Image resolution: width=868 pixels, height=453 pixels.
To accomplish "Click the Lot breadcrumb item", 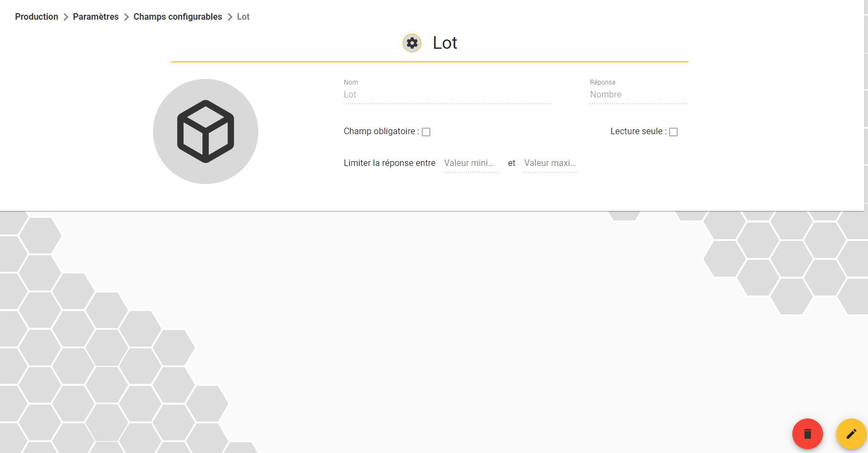I will coord(243,17).
